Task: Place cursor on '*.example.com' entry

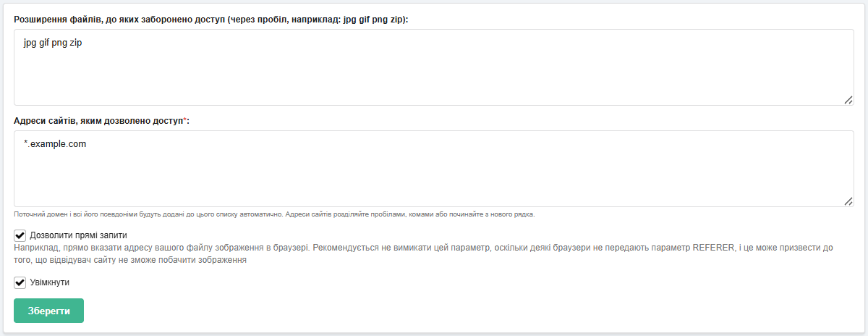Action: pyautogui.click(x=55, y=144)
